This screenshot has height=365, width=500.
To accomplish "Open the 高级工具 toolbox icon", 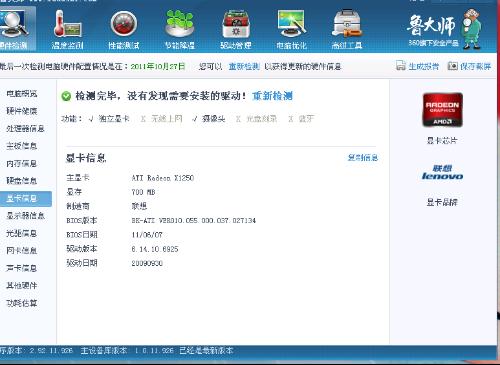I will 347,23.
